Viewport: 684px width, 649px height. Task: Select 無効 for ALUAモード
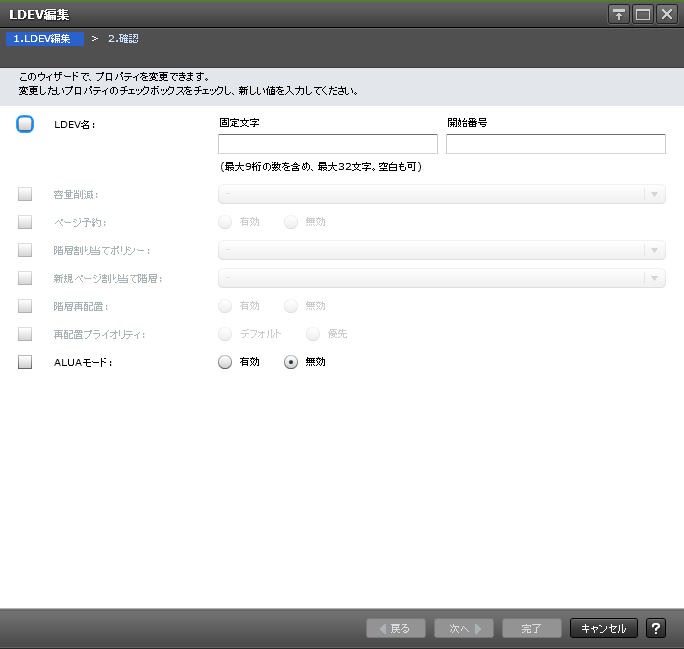(291, 362)
